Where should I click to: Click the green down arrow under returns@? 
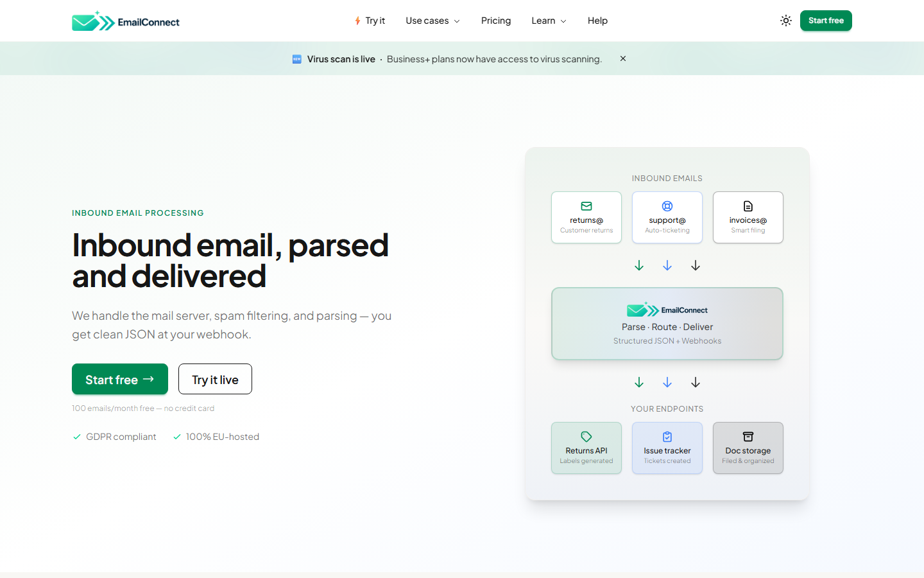[638, 265]
